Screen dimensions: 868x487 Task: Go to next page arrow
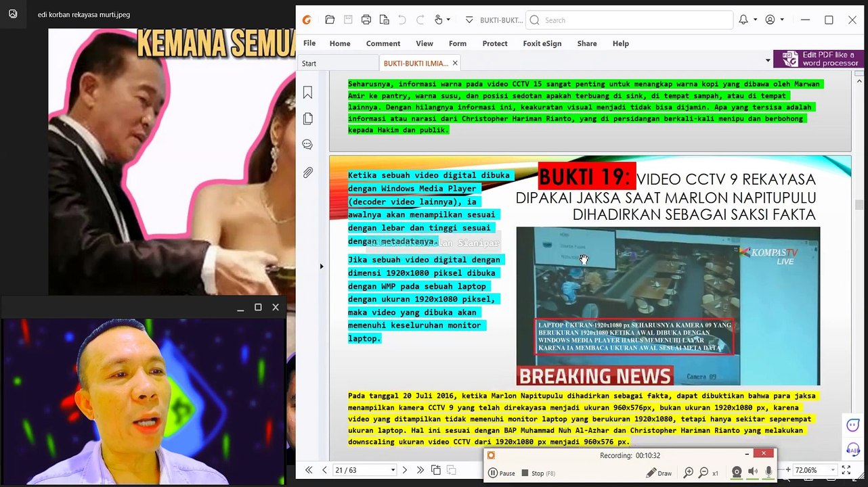point(405,470)
